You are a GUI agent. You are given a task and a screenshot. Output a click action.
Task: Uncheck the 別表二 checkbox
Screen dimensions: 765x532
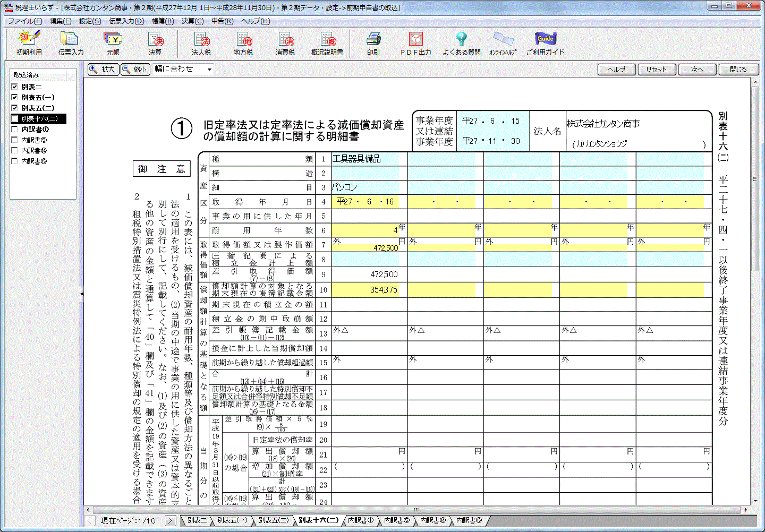point(15,87)
